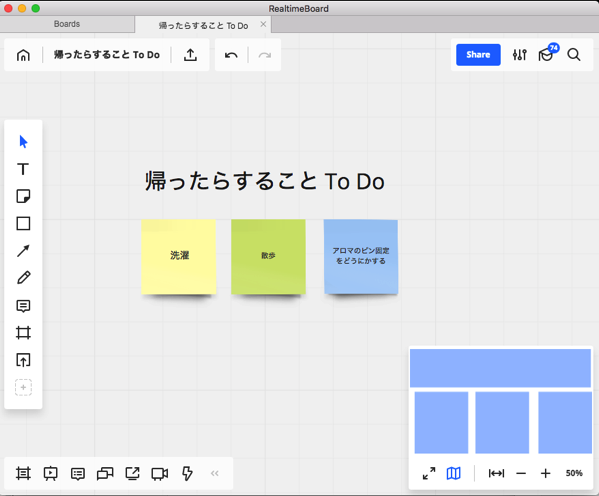Open comments list in bottom toolbar
The width and height of the screenshot is (599, 496).
pyautogui.click(x=78, y=474)
